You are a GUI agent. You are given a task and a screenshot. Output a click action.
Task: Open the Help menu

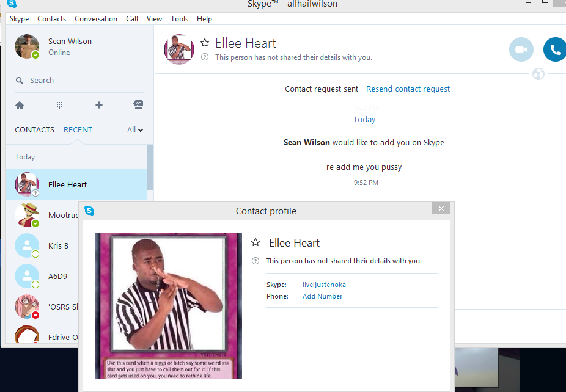204,19
